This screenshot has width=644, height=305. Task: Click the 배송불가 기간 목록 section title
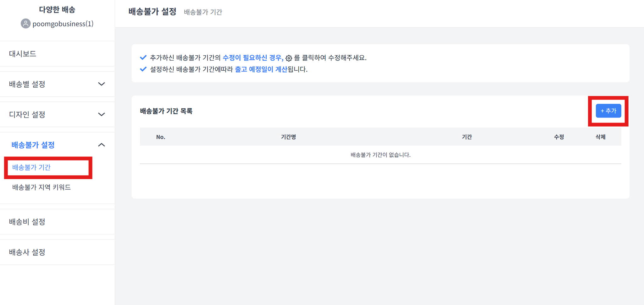(166, 111)
